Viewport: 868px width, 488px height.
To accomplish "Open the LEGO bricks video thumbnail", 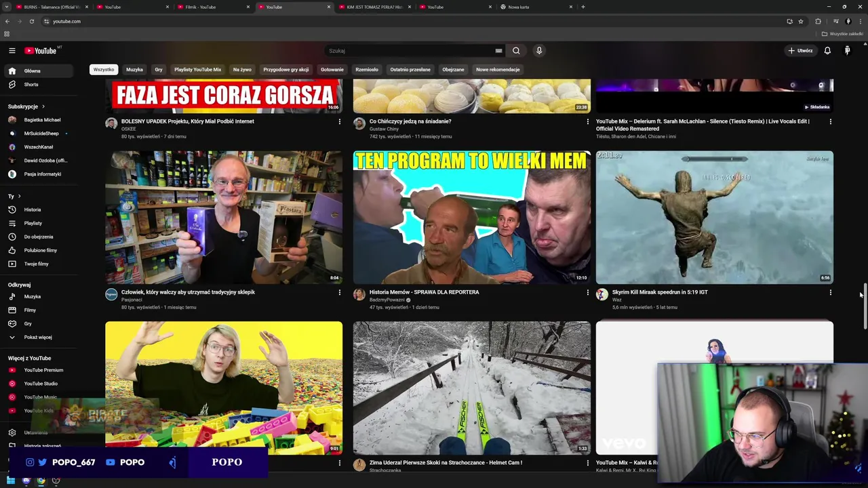I will point(224,388).
